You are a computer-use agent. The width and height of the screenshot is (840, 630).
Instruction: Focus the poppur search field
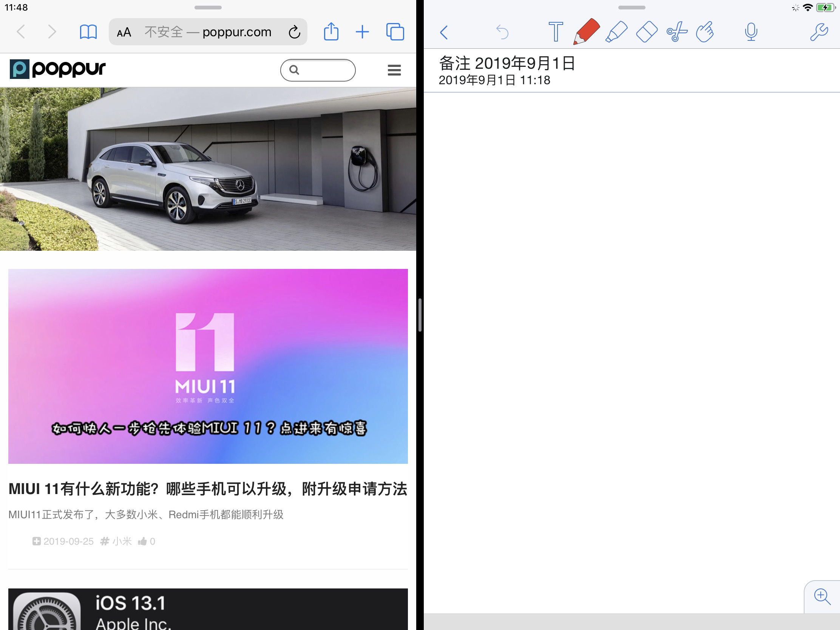(x=318, y=70)
